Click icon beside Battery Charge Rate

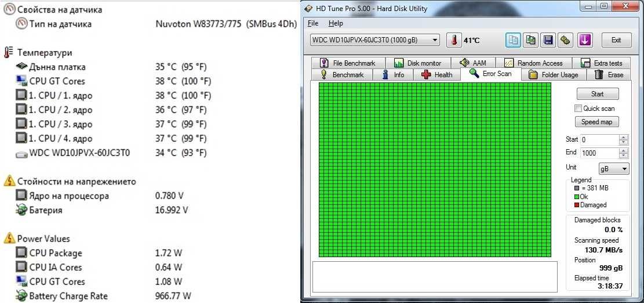(21, 295)
